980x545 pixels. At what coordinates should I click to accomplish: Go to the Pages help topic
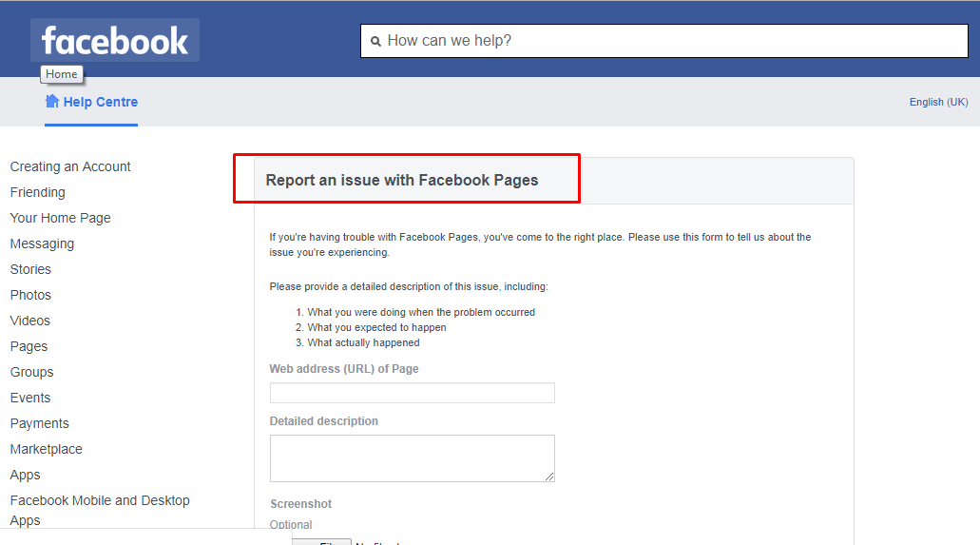(29, 346)
